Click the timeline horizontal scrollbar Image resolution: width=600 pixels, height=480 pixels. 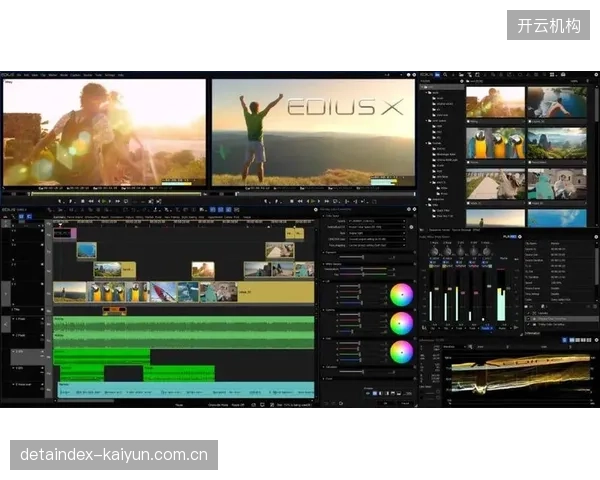click(85, 401)
